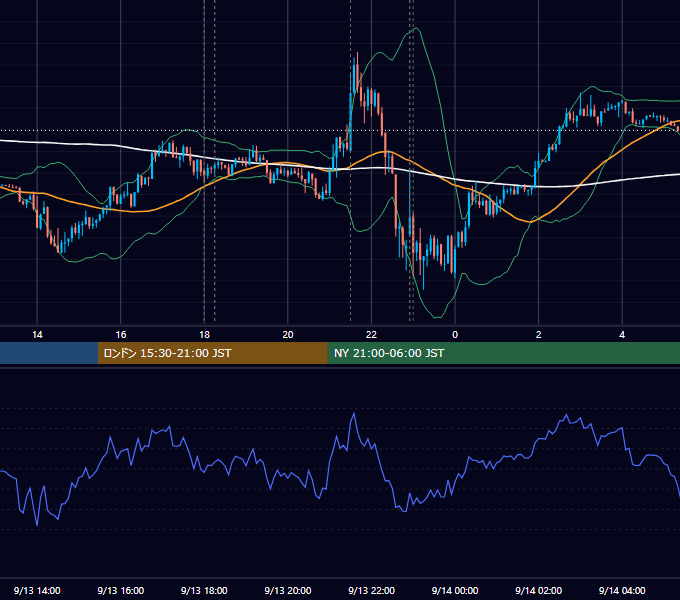Click the 14 hour label on price chart axis
The height and width of the screenshot is (600, 680).
pyautogui.click(x=37, y=335)
